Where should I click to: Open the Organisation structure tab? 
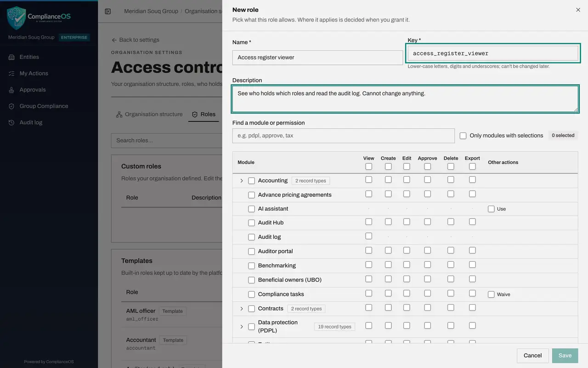149,115
